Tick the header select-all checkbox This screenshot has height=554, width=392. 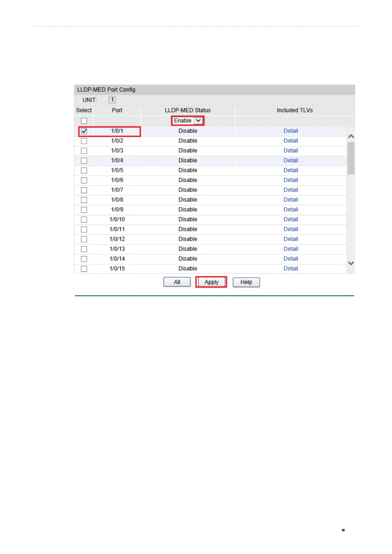click(x=84, y=121)
